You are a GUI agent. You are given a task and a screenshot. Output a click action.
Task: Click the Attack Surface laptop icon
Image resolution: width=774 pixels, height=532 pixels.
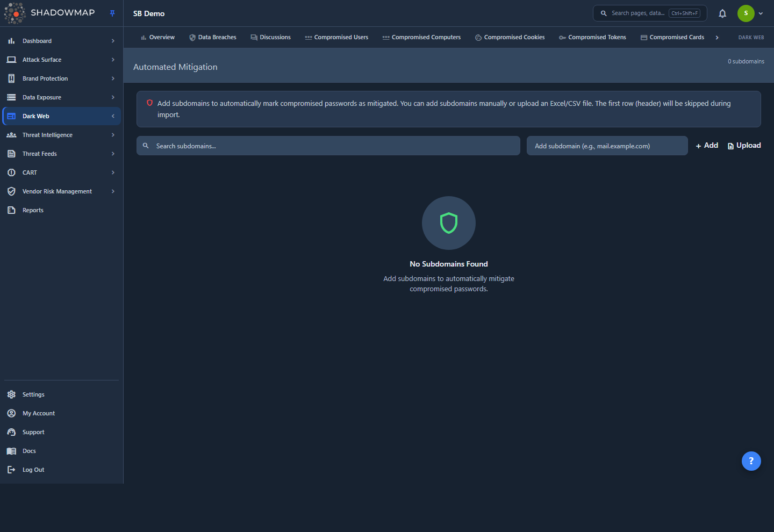(11, 60)
